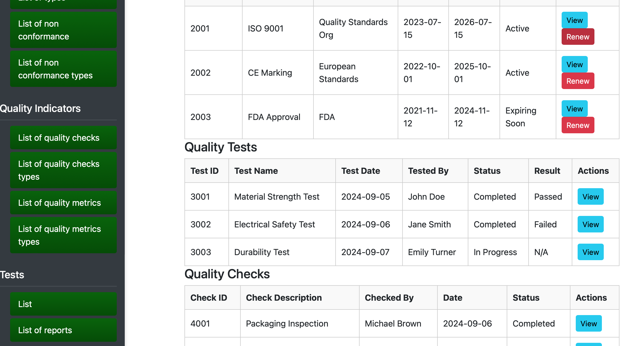This screenshot has width=644, height=346.
Task: View the ISO 9001 certification details
Action: click(574, 20)
